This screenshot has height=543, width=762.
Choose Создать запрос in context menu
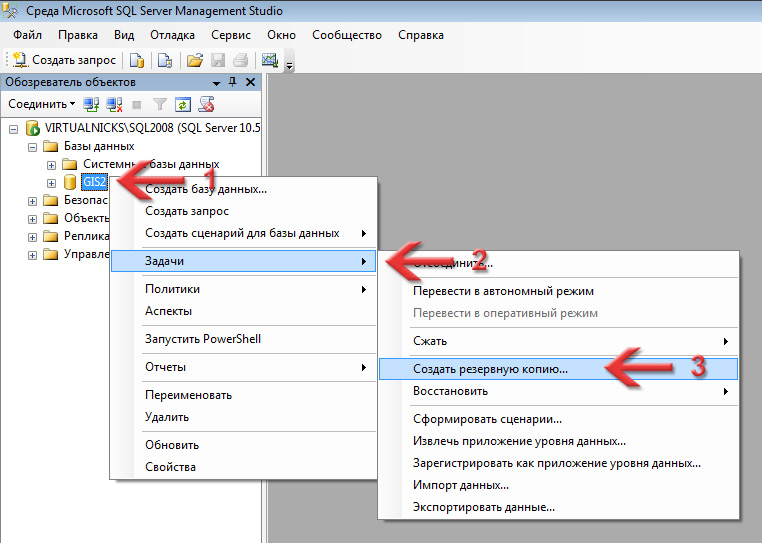click(244, 211)
